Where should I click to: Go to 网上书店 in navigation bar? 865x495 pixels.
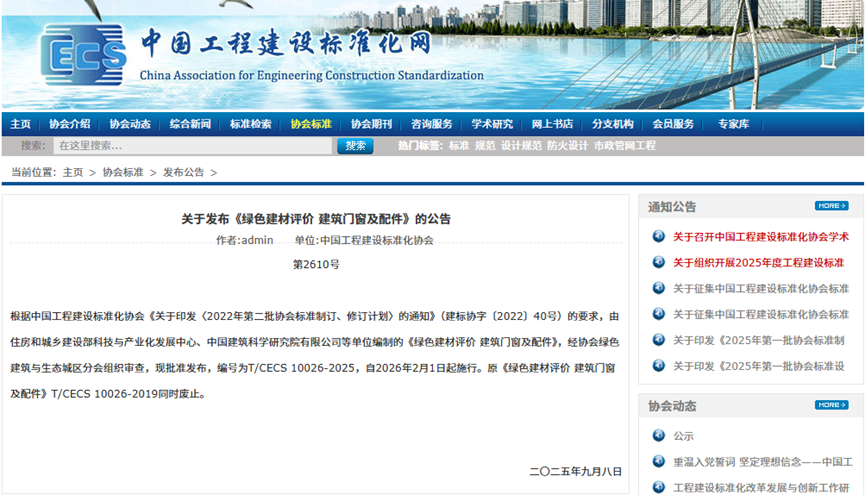[552, 124]
